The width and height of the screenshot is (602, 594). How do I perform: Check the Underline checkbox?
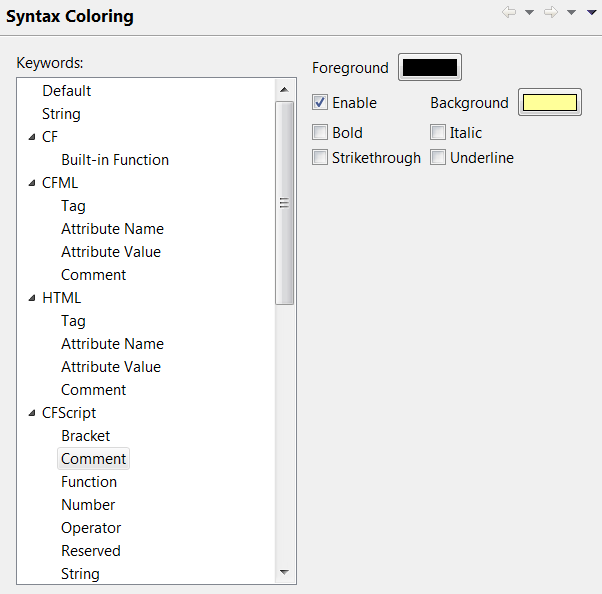(438, 157)
